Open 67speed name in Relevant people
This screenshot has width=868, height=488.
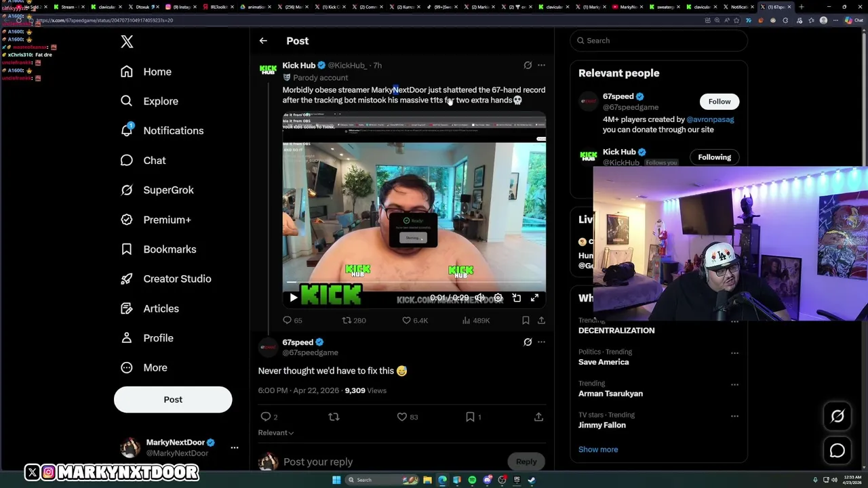(x=618, y=96)
